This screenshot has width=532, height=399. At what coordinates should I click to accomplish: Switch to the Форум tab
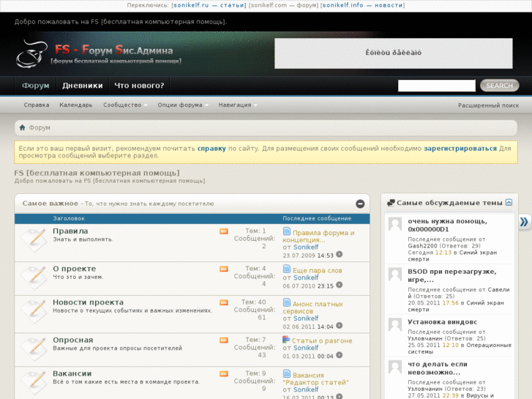click(36, 86)
